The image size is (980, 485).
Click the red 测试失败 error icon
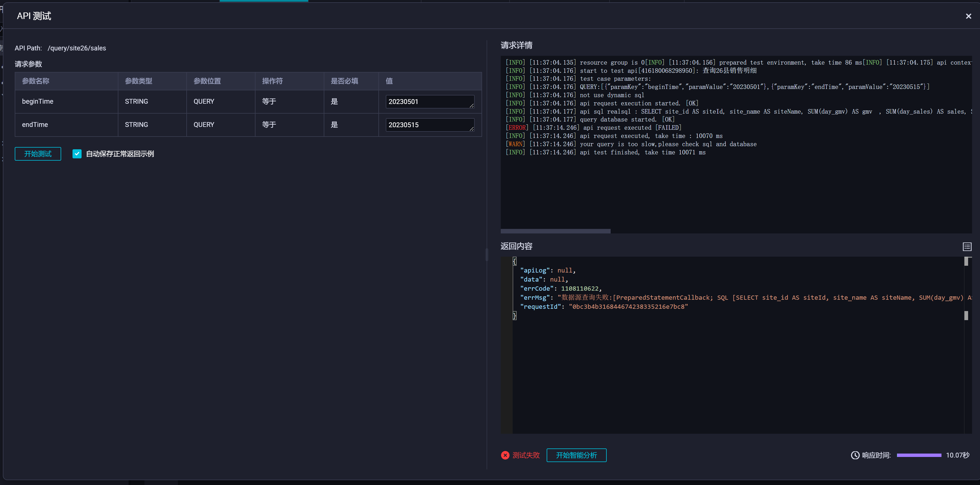click(505, 455)
